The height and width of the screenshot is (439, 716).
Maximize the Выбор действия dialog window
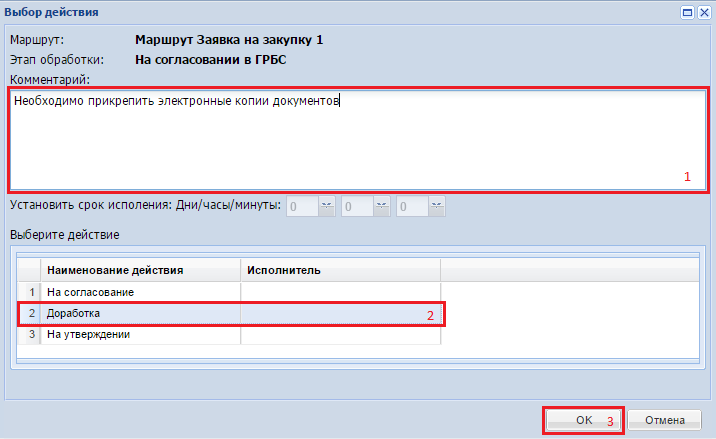coord(688,12)
